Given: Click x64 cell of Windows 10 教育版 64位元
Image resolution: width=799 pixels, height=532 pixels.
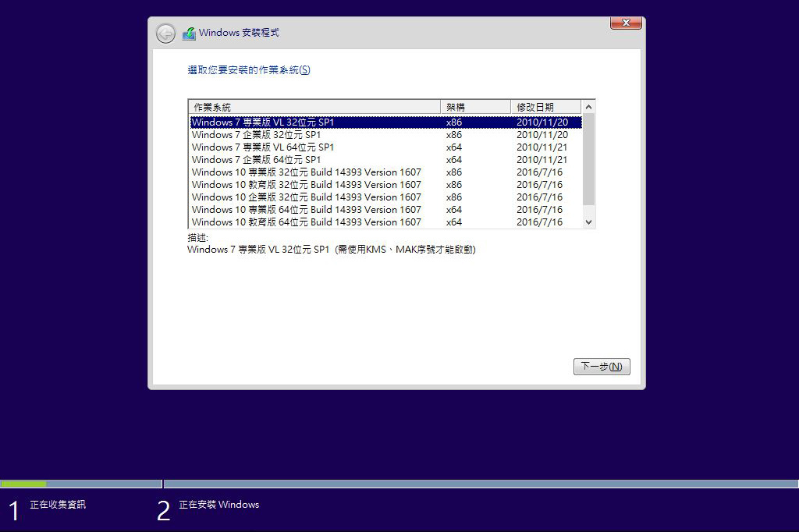Looking at the screenshot, I should pyautogui.click(x=454, y=222).
